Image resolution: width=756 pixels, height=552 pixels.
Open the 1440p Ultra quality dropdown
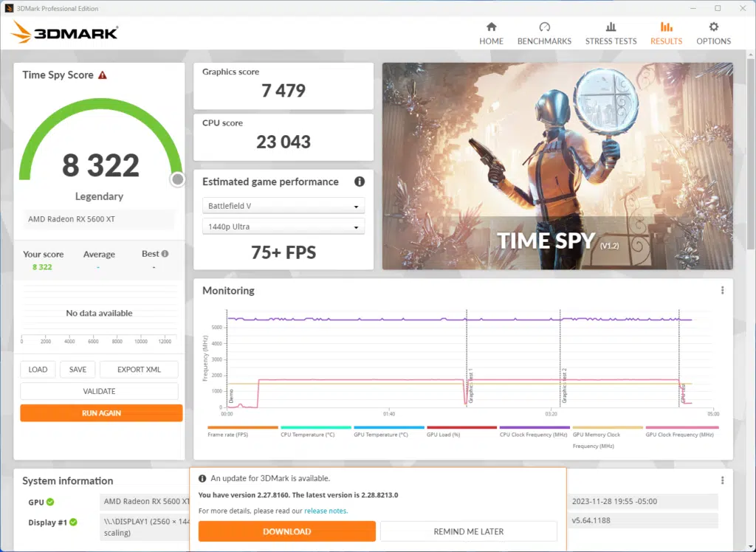tap(283, 226)
